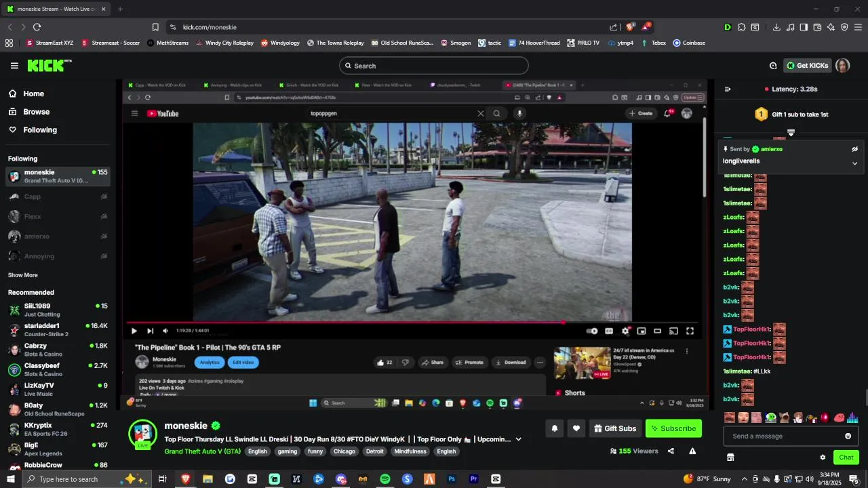Click the Gift Subs button
This screenshot has height=488, width=868.
click(615, 428)
